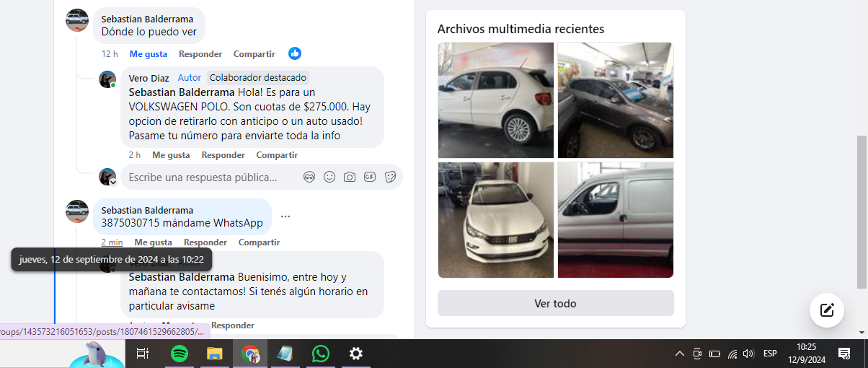Open WhatsApp from the taskbar
This screenshot has width=868, height=368.
321,354
